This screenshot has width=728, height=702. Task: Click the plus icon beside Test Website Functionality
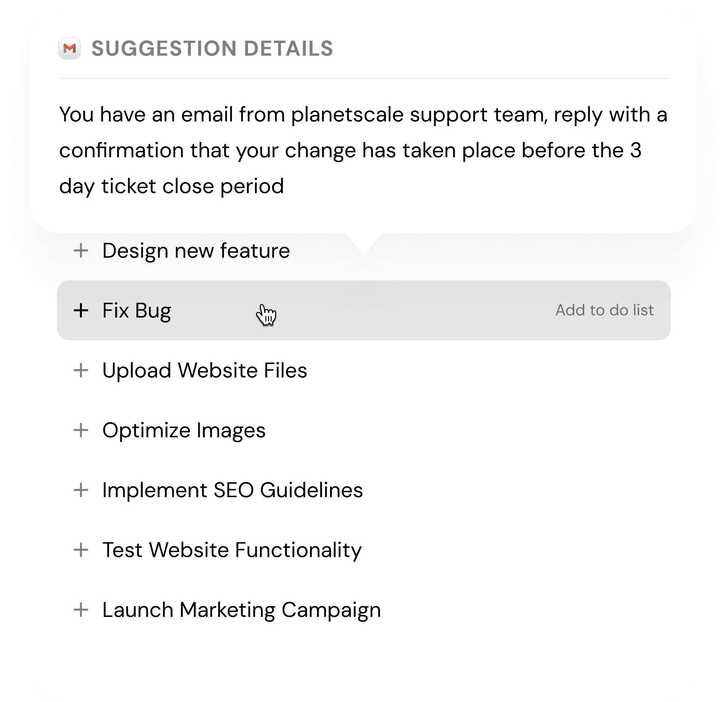(x=81, y=550)
